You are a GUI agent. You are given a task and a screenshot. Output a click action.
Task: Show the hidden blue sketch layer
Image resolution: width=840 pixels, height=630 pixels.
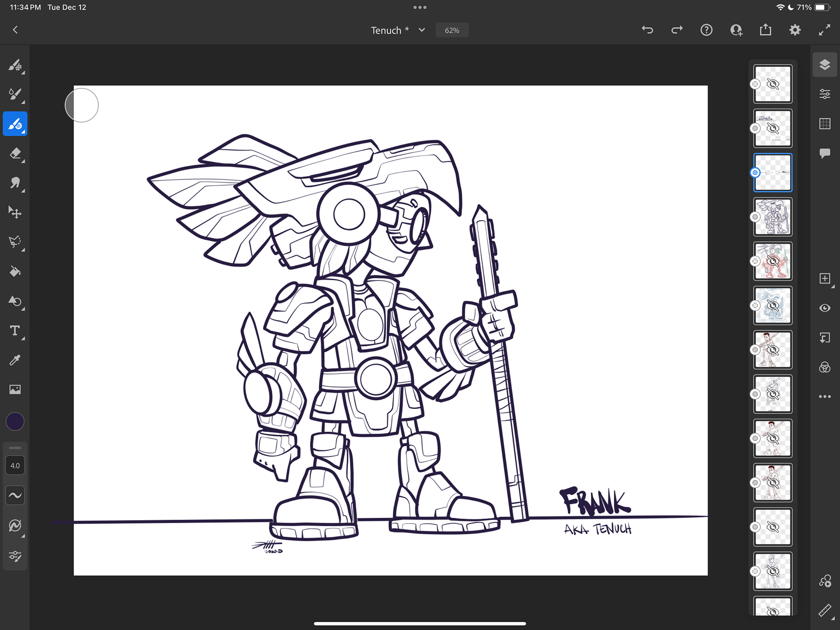click(x=773, y=306)
